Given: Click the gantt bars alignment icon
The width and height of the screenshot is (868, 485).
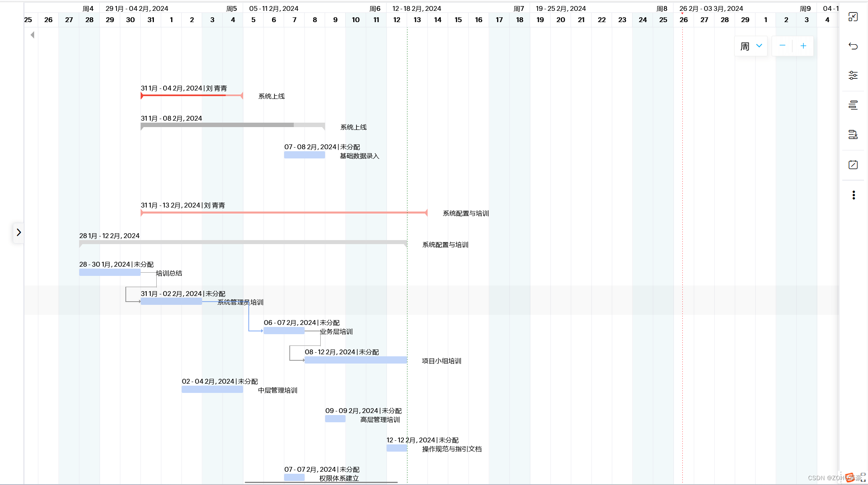Looking at the screenshot, I should (853, 105).
